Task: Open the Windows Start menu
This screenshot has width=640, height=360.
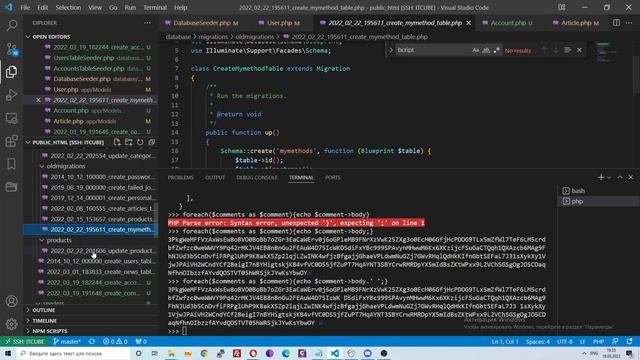Action: (x=8, y=353)
